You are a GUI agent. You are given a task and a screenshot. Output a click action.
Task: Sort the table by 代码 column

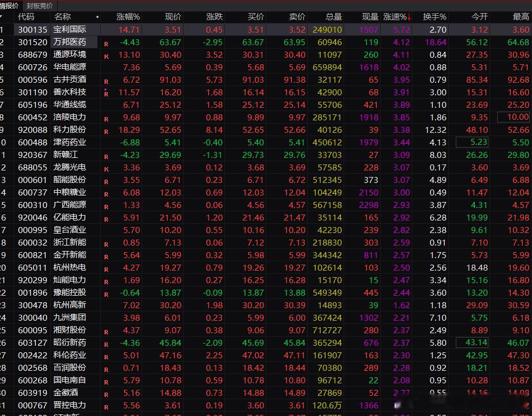tap(26, 17)
